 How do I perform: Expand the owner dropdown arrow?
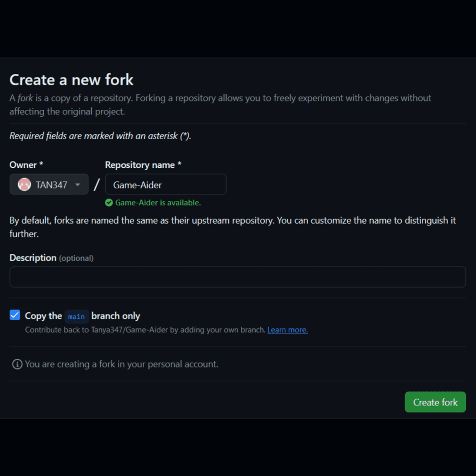click(x=78, y=184)
